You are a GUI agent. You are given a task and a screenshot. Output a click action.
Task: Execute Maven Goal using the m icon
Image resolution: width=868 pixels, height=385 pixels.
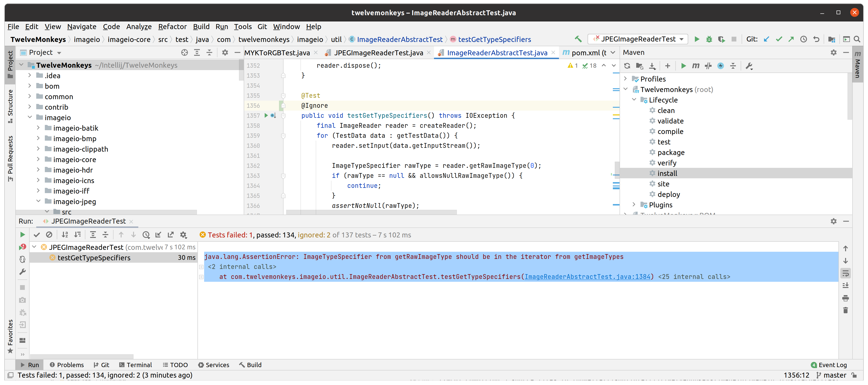(x=696, y=66)
